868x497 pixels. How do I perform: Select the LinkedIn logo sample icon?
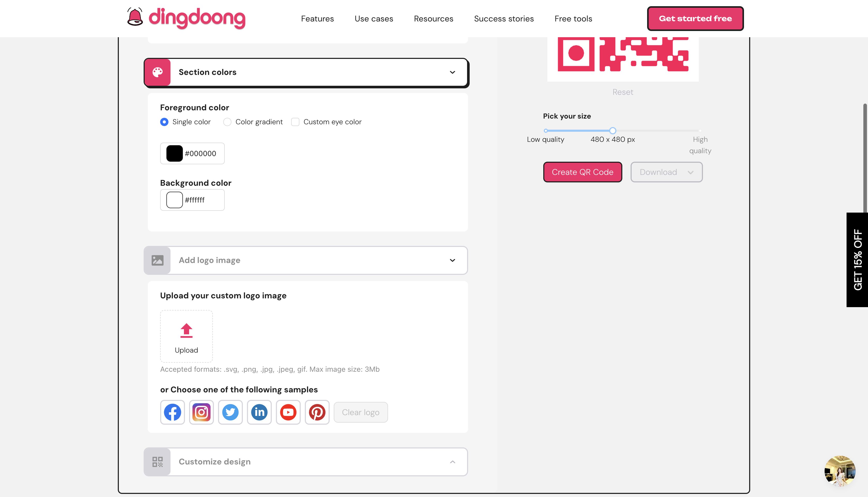click(x=259, y=412)
